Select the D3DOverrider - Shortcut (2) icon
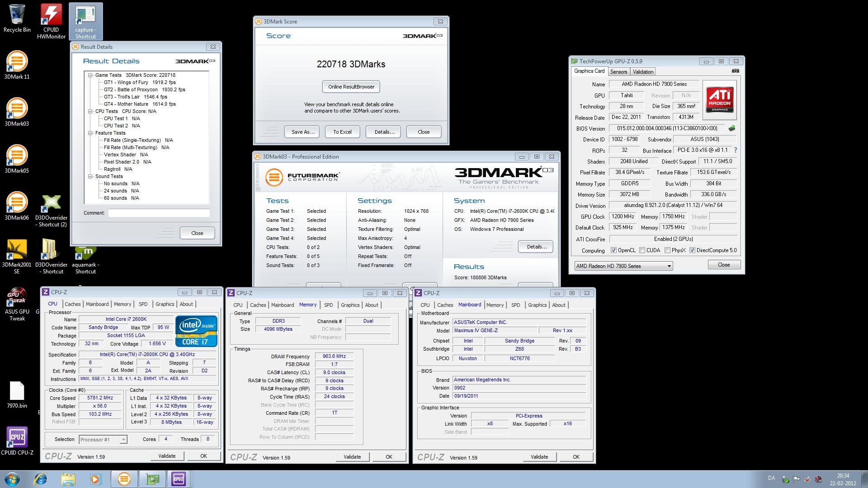868x488 pixels. (x=51, y=210)
